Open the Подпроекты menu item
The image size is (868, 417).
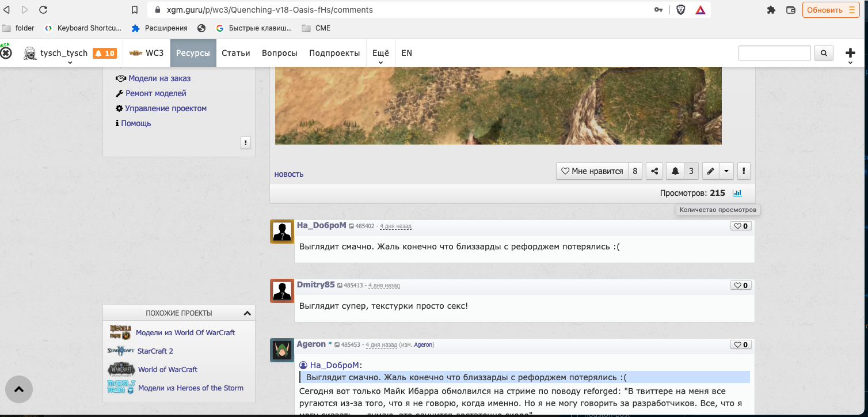pyautogui.click(x=334, y=53)
